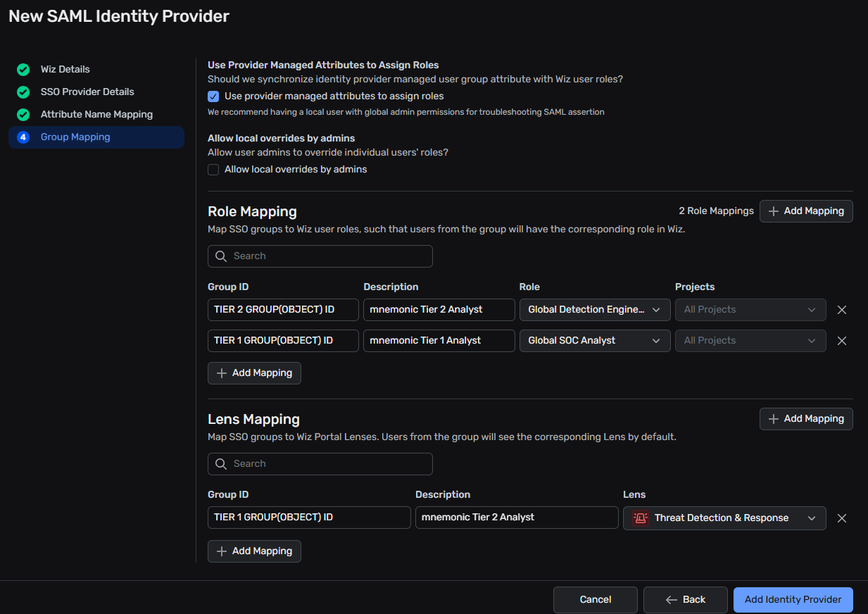The image size is (868, 614).
Task: Remove the Tier 1 role mapping row
Action: coord(841,341)
